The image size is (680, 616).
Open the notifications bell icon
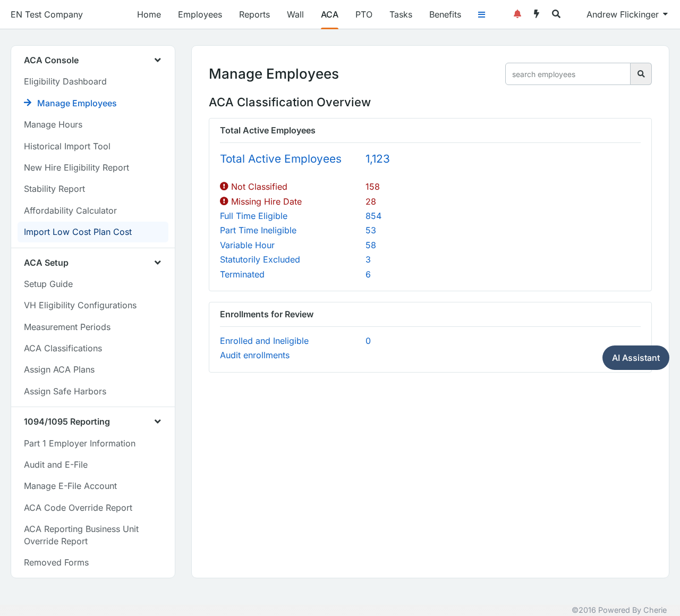(517, 14)
